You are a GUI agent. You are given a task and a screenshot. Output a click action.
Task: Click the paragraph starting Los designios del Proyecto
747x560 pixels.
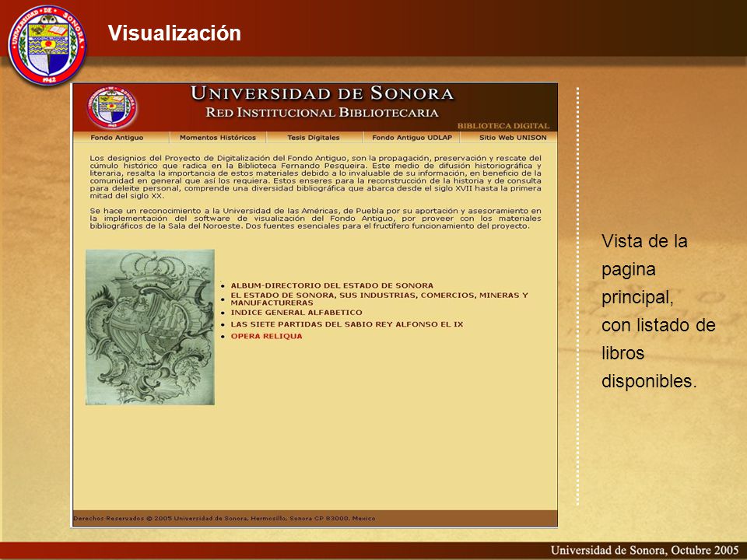tap(315, 177)
